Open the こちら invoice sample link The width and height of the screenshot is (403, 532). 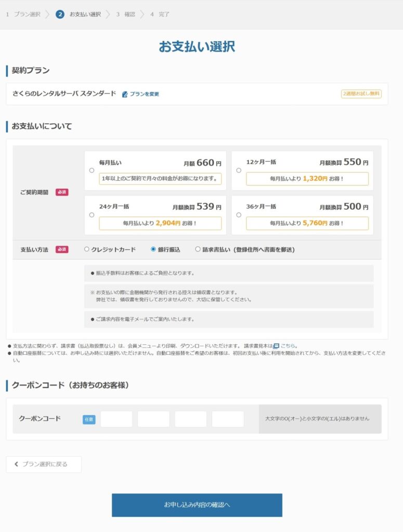288,345
